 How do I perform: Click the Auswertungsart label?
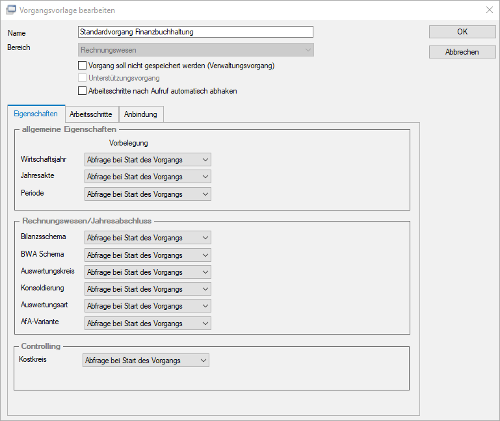pos(44,305)
